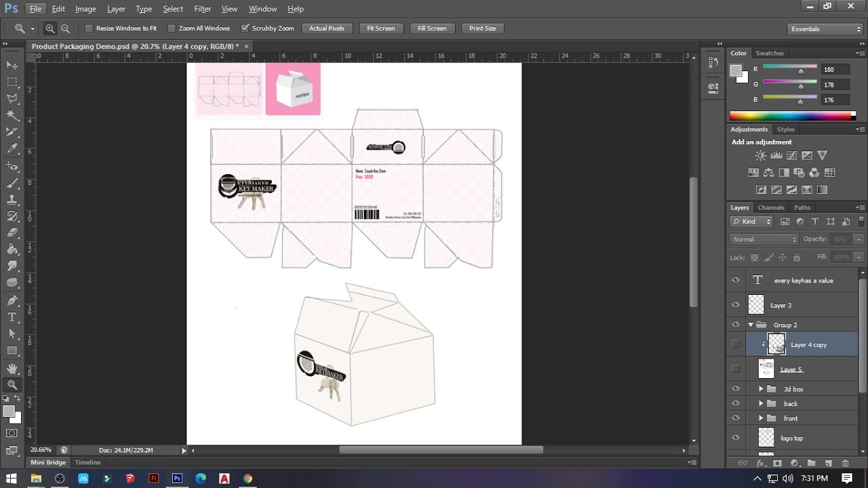The image size is (868, 488).
Task: Click the Fill Screen button
Action: 432,28
